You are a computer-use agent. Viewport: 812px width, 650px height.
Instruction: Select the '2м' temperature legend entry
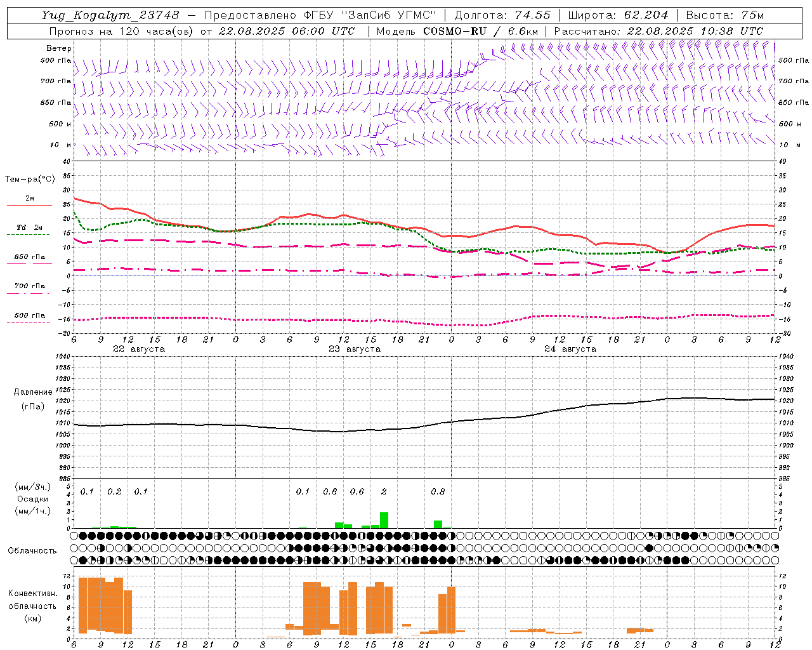[30, 198]
